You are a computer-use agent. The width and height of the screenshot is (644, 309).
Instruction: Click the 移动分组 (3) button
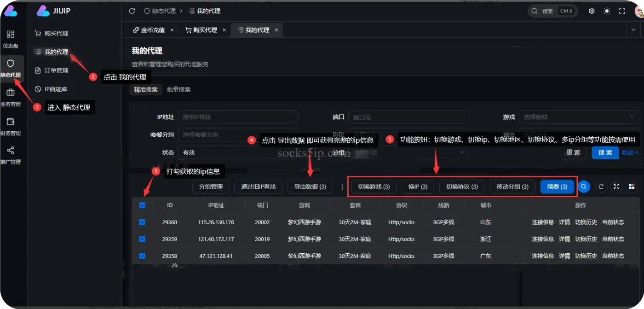tap(512, 187)
